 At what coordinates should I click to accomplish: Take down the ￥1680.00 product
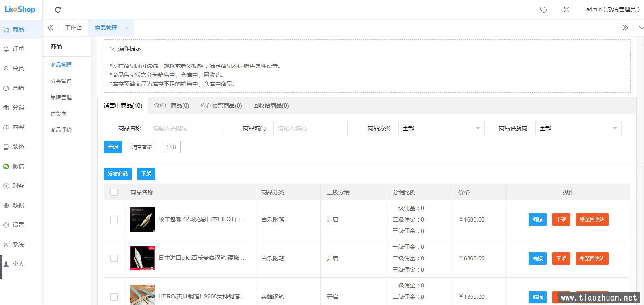tap(561, 219)
